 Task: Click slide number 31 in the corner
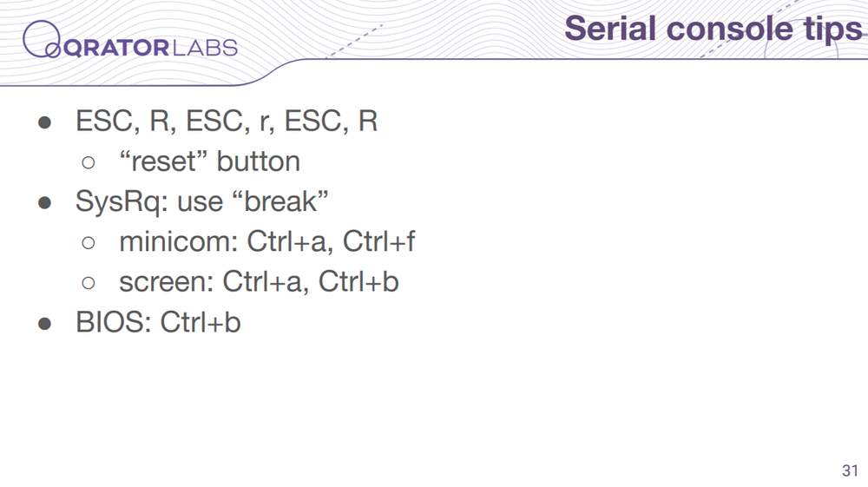[x=850, y=471]
